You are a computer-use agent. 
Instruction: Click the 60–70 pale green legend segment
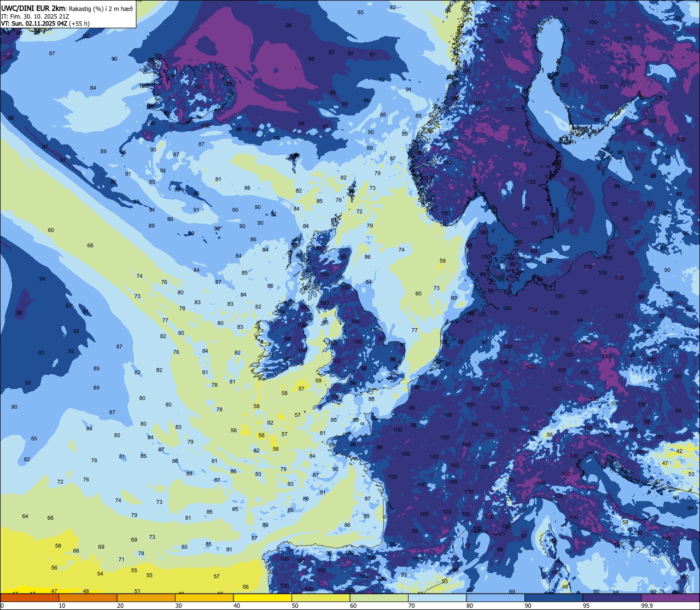tap(379, 597)
